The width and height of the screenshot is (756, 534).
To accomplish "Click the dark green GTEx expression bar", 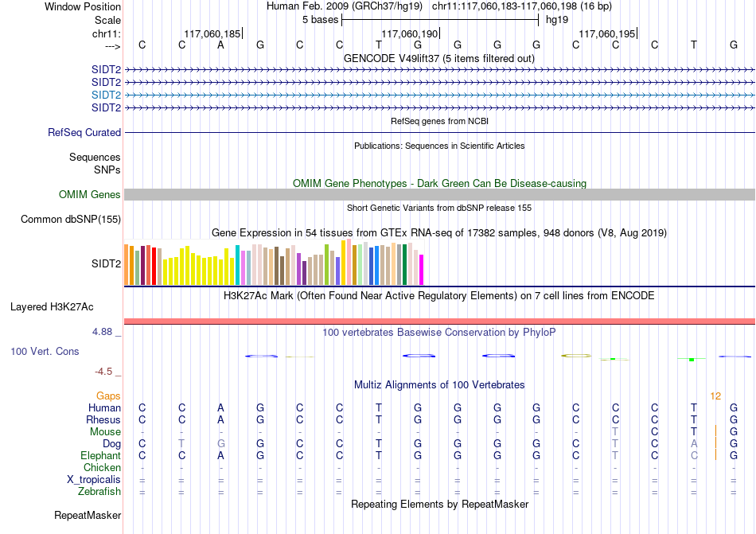I will [x=404, y=264].
